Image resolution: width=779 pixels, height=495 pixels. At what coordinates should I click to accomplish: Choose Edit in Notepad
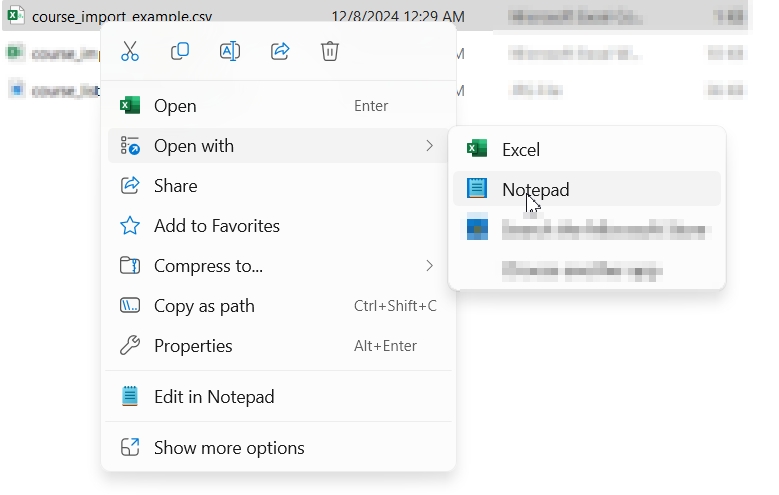278,397
